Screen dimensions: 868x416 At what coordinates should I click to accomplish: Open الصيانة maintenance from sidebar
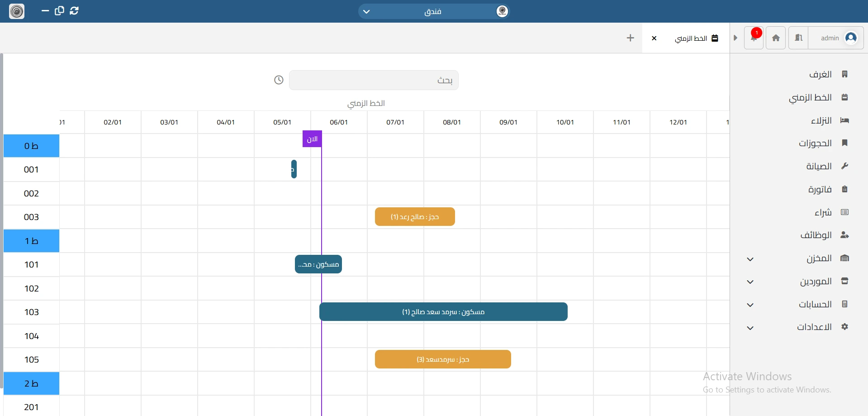(x=819, y=166)
